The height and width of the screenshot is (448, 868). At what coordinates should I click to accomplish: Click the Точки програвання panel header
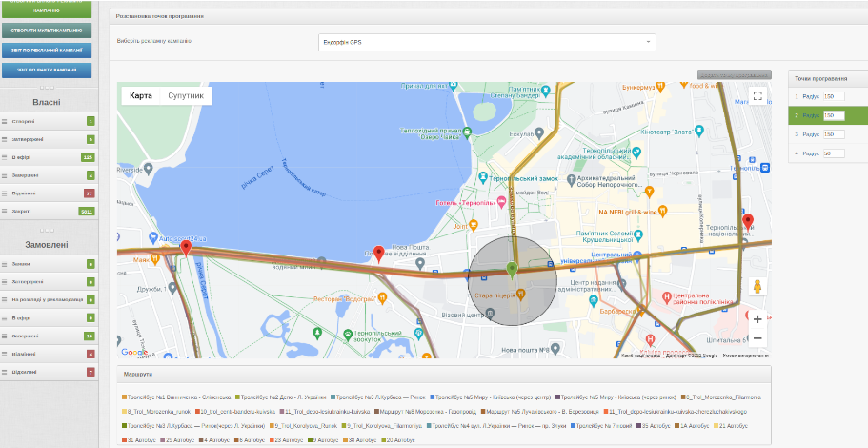point(828,78)
